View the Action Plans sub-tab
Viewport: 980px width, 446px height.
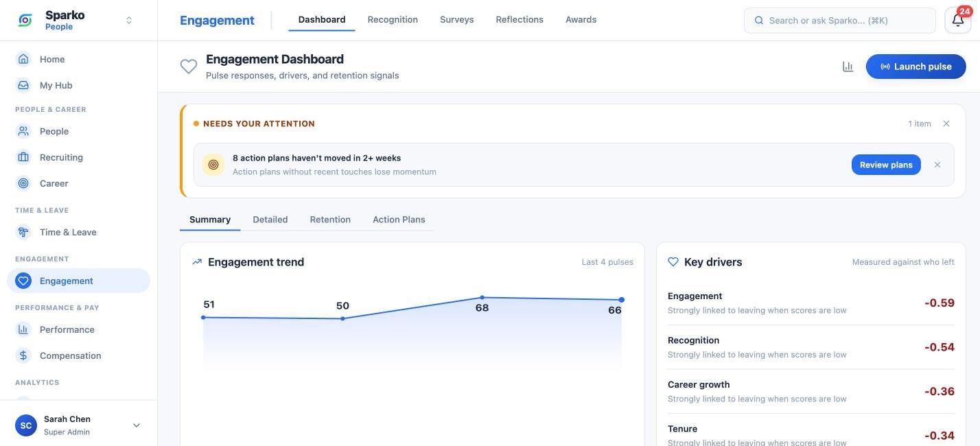[x=399, y=220]
